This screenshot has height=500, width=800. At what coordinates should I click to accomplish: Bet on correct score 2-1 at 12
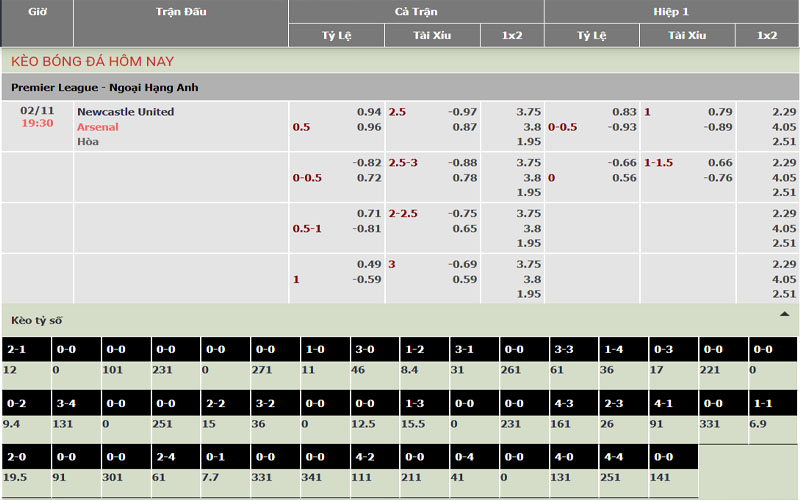tap(11, 370)
